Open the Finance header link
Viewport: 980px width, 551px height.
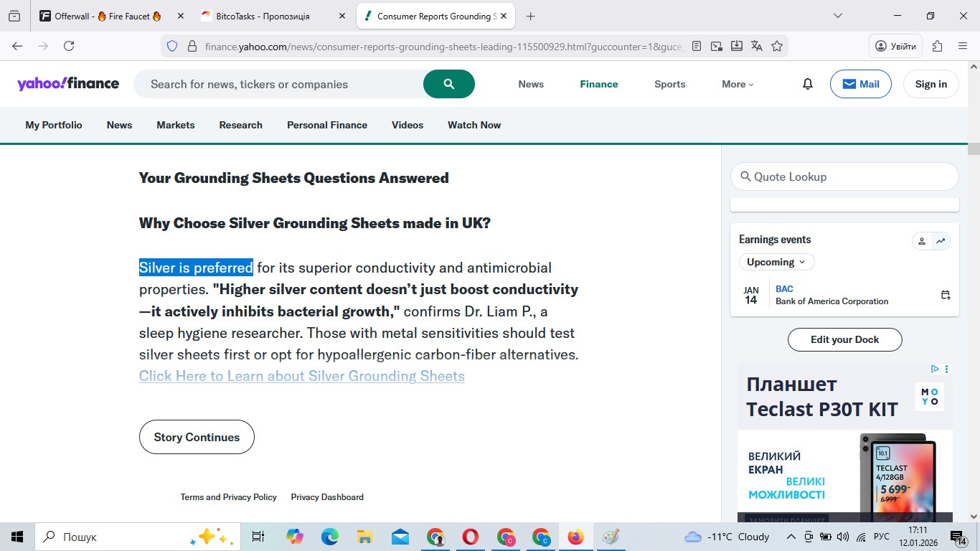click(x=599, y=84)
